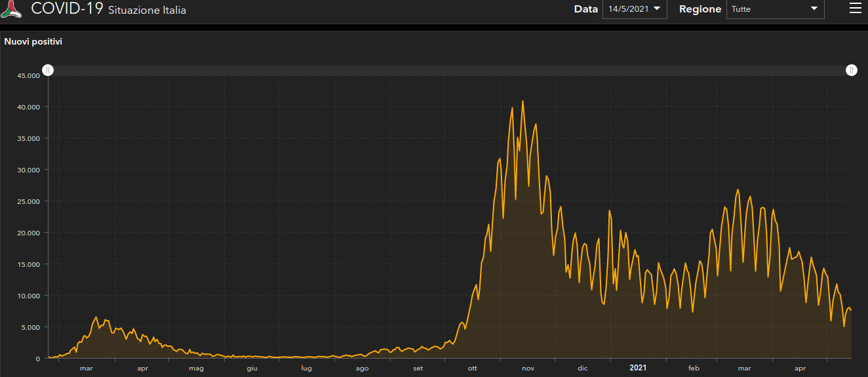The width and height of the screenshot is (868, 377).
Task: Click the gray range bar between the handles
Action: point(449,70)
